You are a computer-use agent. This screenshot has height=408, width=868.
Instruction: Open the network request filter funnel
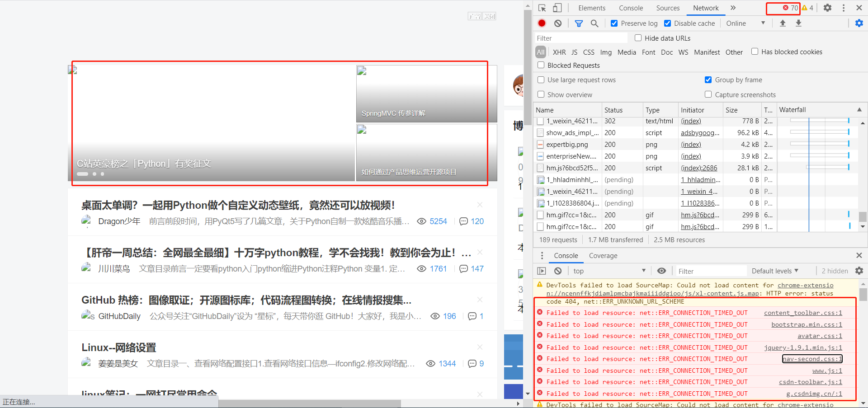click(x=579, y=23)
